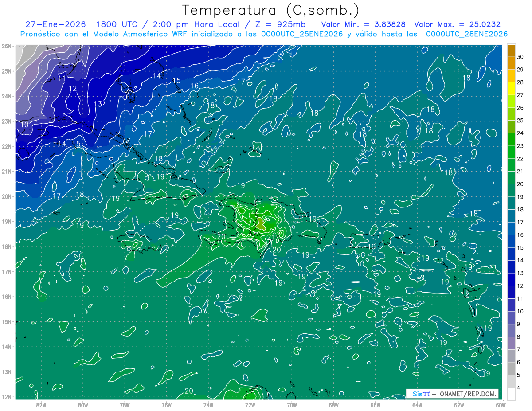Click the "23N" latitude axis label

[x=7, y=121]
